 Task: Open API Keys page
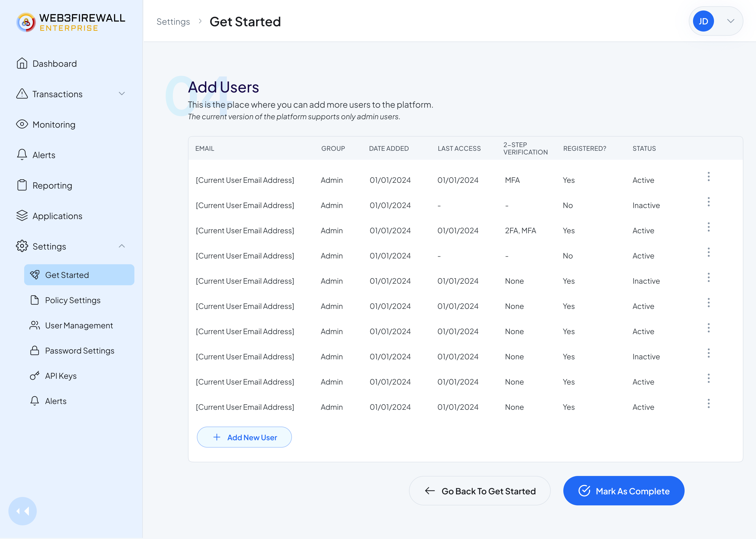[x=79, y=376]
